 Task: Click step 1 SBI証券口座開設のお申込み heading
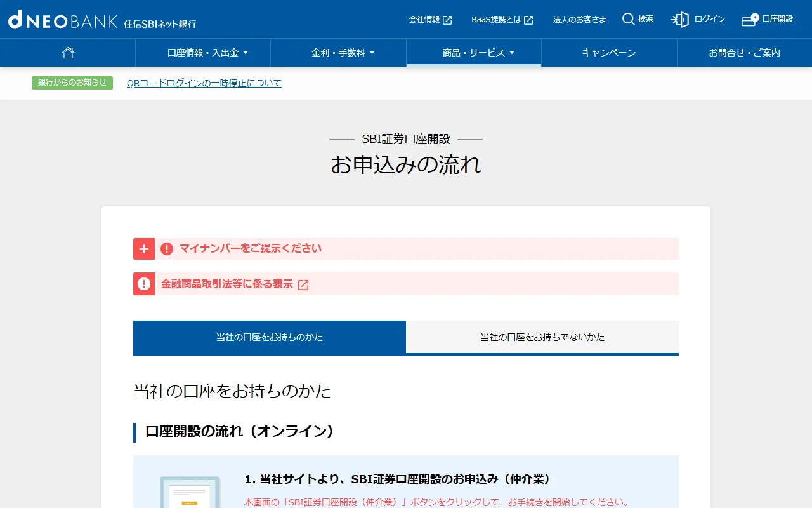tap(398, 479)
